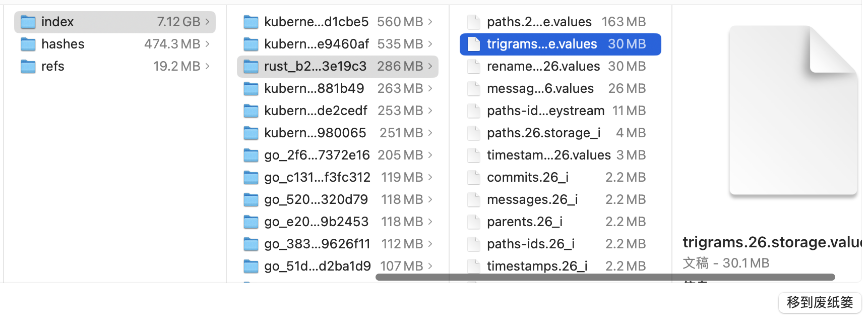Select the messag...6.values file
The image size is (868, 318).
pos(540,89)
